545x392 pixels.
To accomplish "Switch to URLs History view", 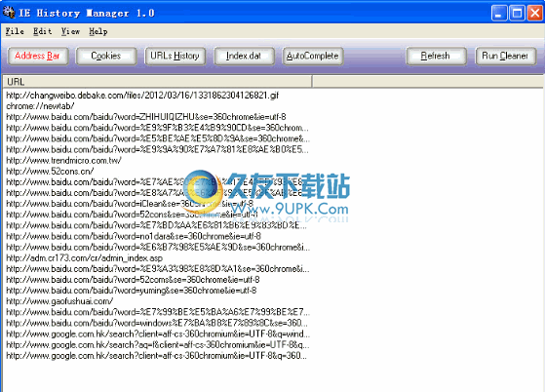I will point(175,56).
